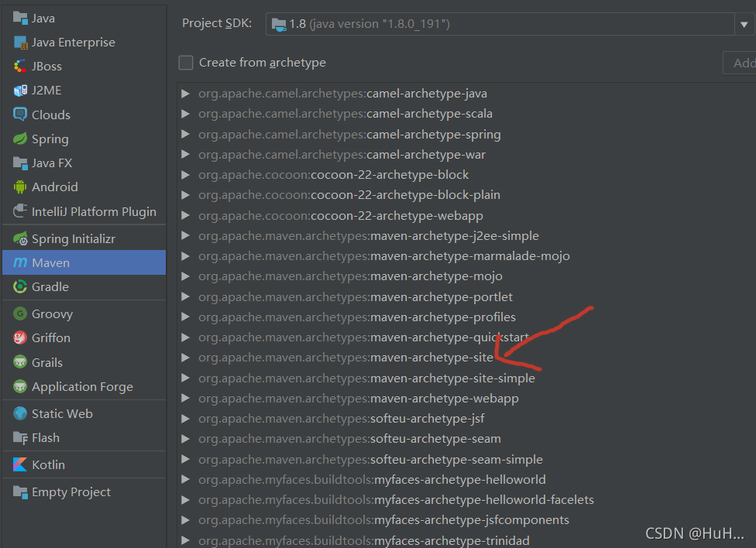Click the Spring Initializr icon

coord(20,238)
